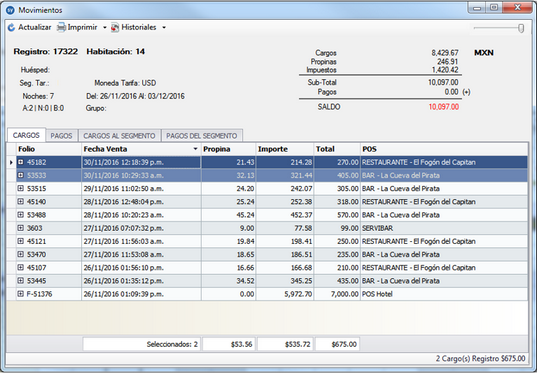Click the 7,000.00 total cell
This screenshot has width=537, height=374.
[337, 294]
